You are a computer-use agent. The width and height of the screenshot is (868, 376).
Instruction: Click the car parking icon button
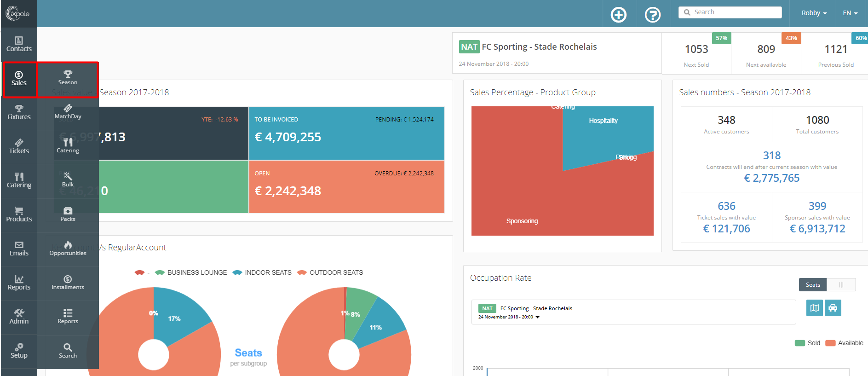[833, 308]
